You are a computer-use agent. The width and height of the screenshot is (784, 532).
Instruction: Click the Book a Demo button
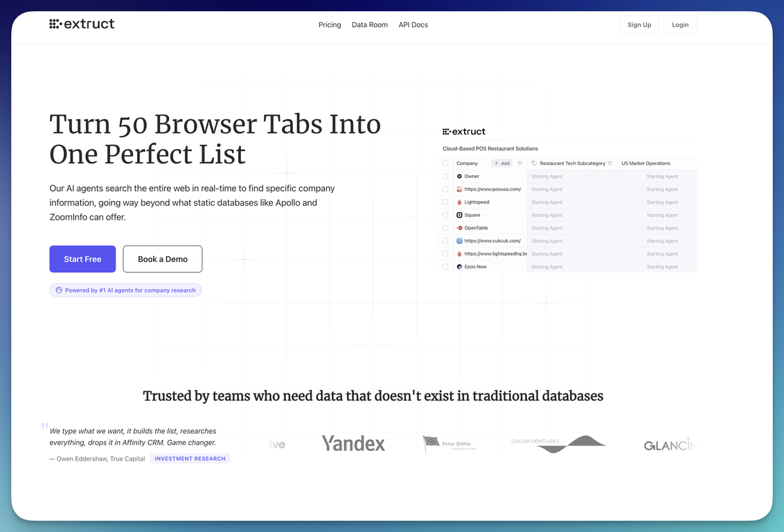pos(163,259)
